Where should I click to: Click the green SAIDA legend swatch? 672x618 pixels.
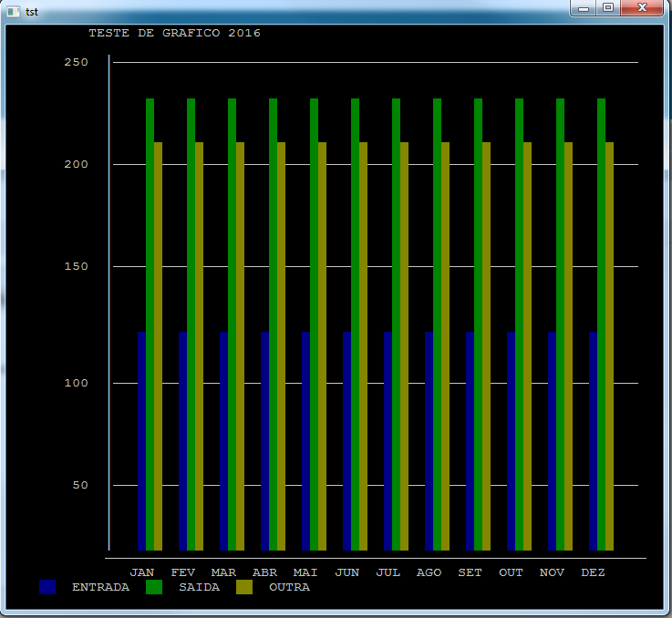click(x=154, y=588)
